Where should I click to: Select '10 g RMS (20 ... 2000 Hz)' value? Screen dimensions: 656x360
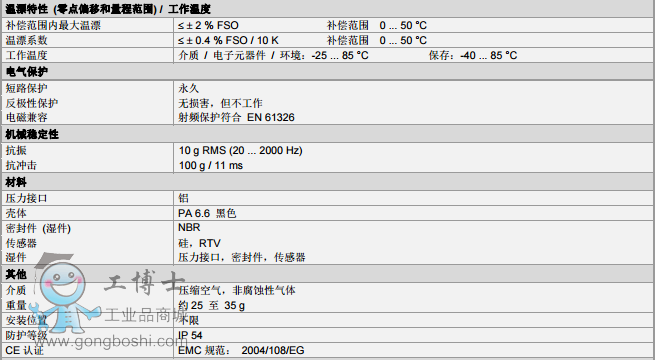coord(241,150)
